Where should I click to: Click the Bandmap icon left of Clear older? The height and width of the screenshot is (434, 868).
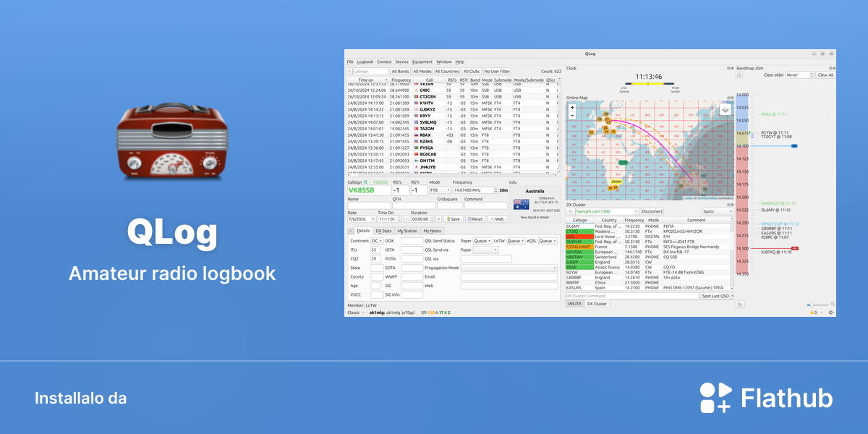(x=739, y=75)
